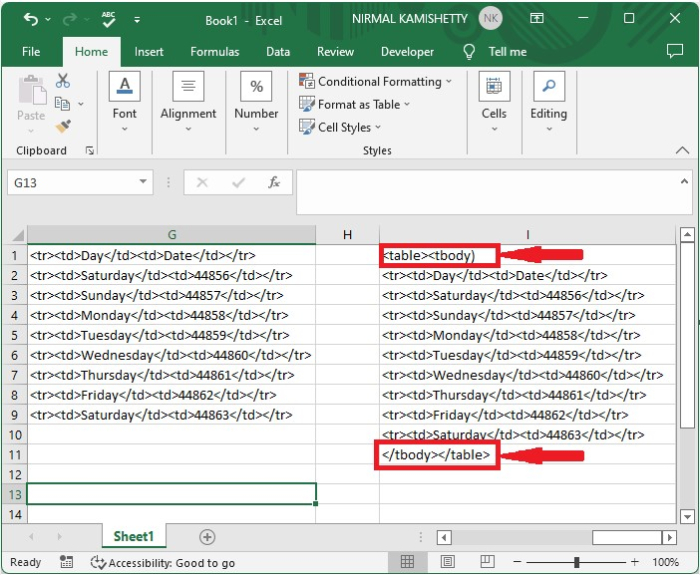Switch to Page Layout view icon

click(x=448, y=562)
